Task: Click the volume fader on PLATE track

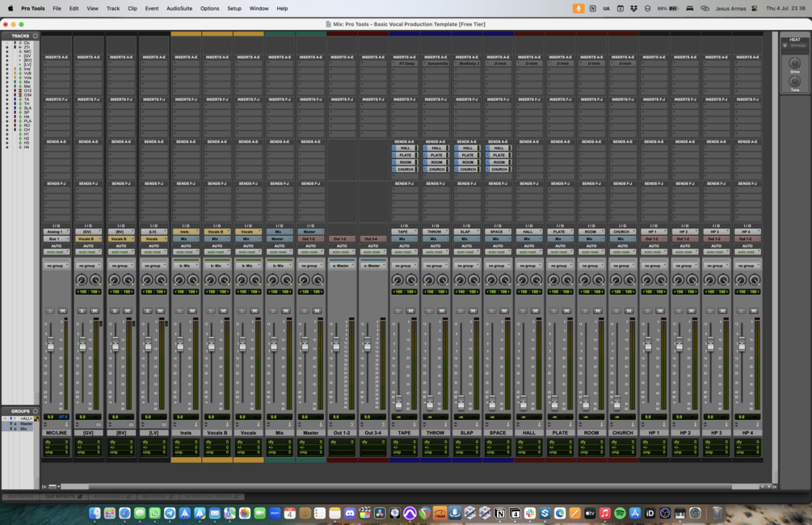Action: pos(554,402)
